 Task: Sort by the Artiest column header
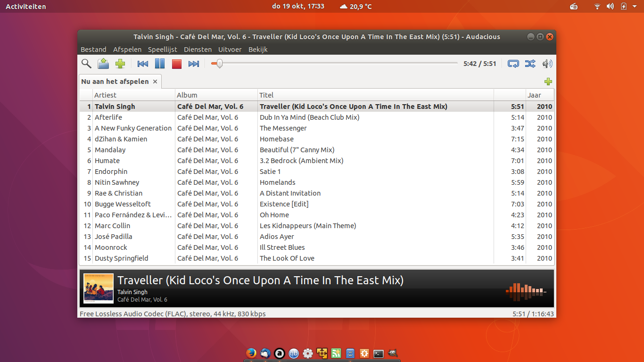point(134,95)
